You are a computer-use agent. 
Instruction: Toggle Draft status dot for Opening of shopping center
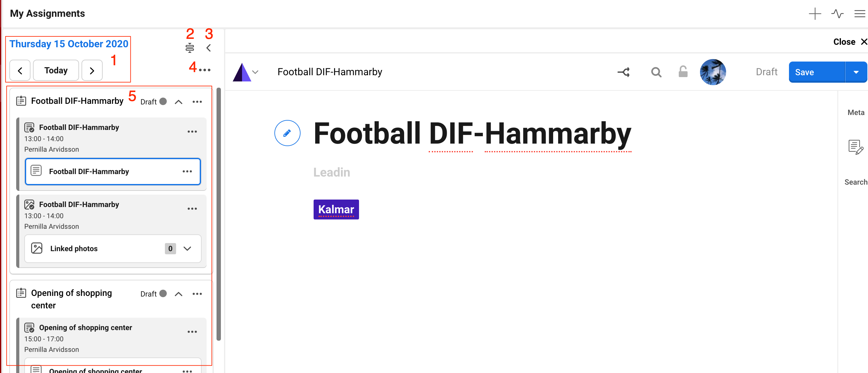click(163, 293)
